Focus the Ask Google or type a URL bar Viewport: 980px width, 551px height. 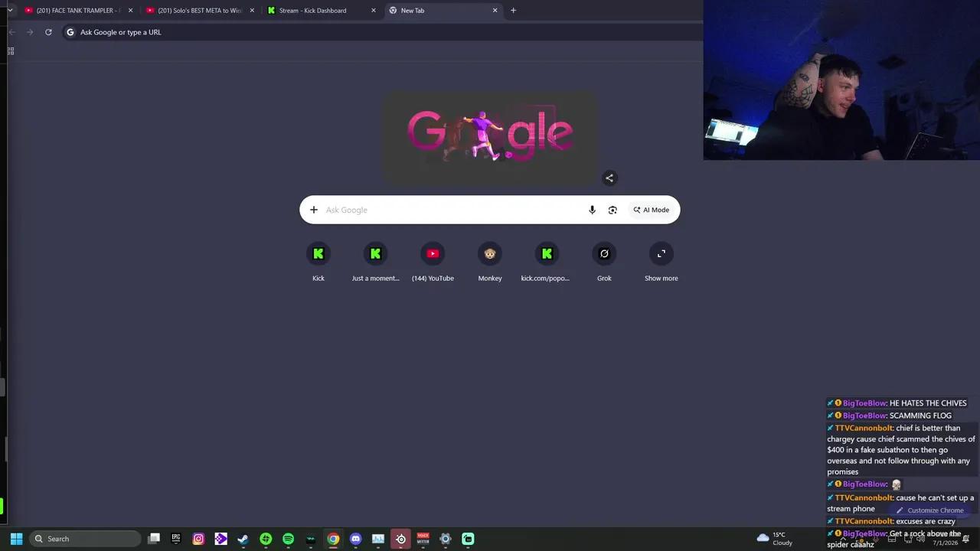(x=383, y=32)
